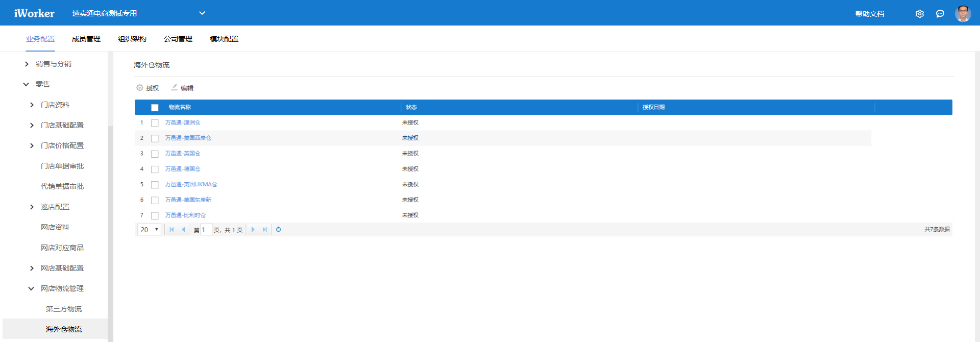Select 网店资料 in the sidebar

click(x=55, y=227)
